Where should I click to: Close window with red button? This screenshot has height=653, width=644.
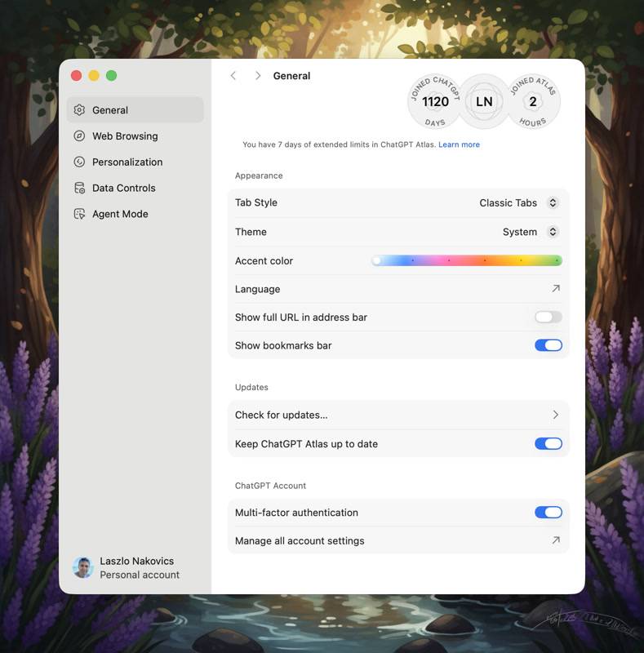(x=76, y=75)
